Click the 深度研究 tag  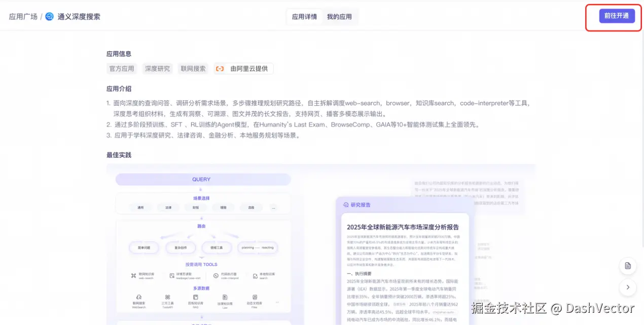[157, 69]
